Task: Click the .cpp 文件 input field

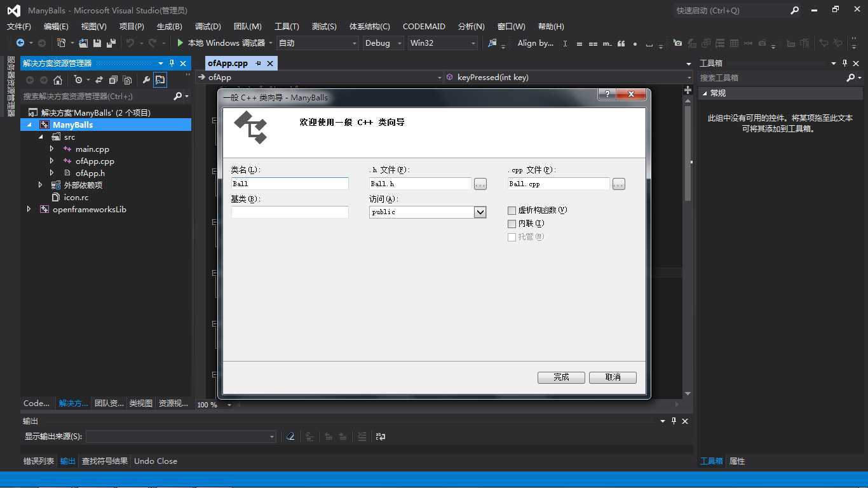Action: tap(559, 184)
